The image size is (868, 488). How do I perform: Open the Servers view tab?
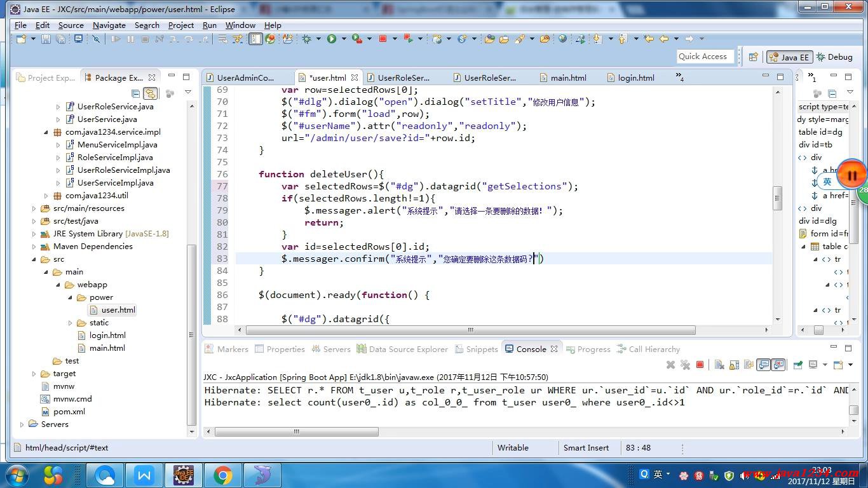[x=330, y=349]
